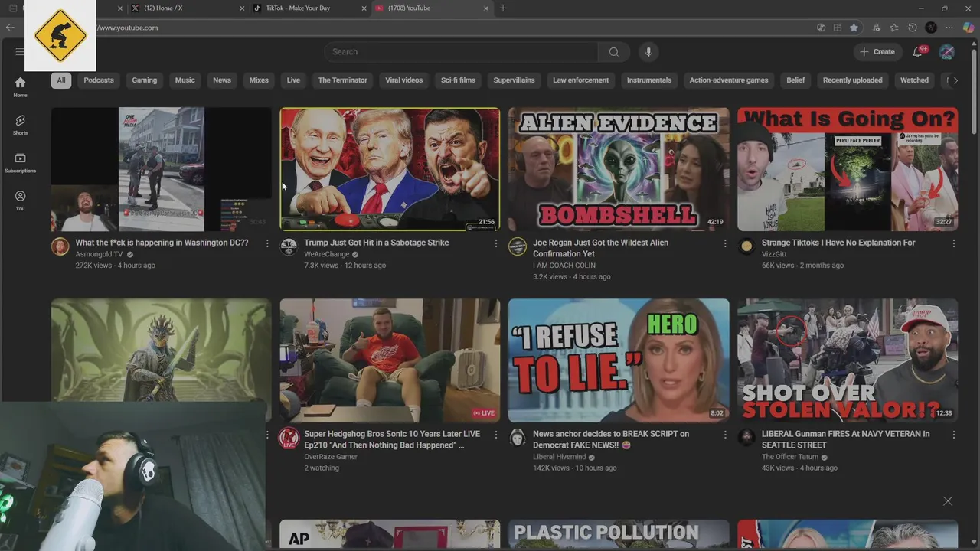The height and width of the screenshot is (551, 980).
Task: Click the favorites star in address bar
Action: click(x=854, y=28)
